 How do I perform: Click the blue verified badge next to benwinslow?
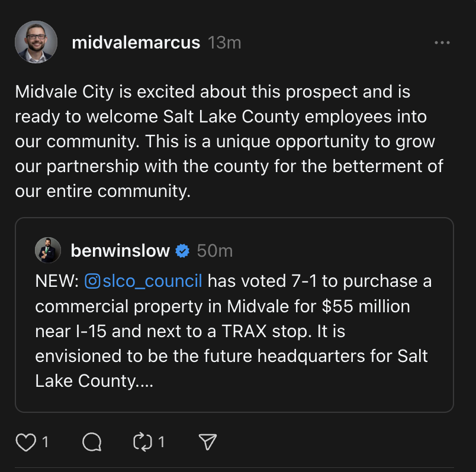(x=182, y=250)
